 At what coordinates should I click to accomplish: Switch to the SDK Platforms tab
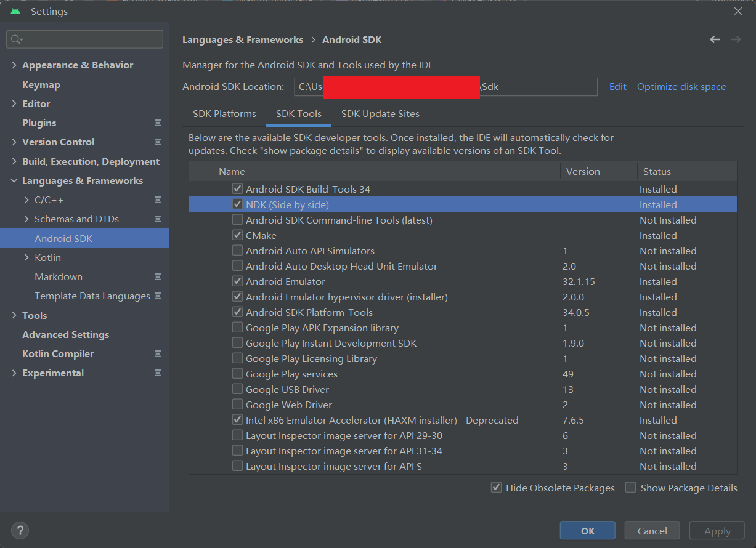click(224, 113)
